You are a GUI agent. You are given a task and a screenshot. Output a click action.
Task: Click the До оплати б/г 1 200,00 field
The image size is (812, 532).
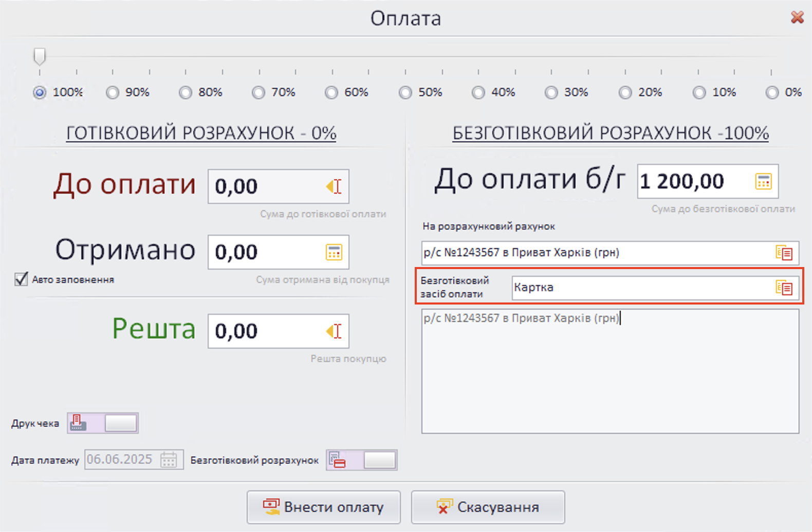[x=708, y=181]
